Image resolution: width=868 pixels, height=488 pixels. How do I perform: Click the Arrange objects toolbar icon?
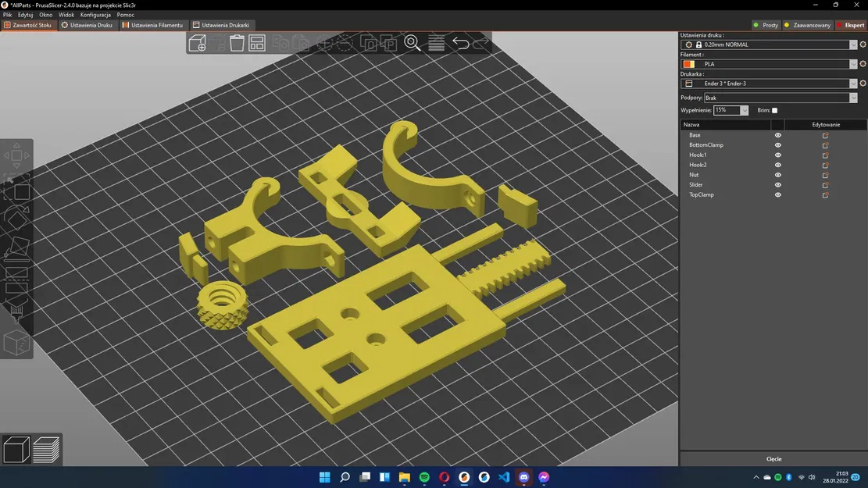(x=257, y=43)
